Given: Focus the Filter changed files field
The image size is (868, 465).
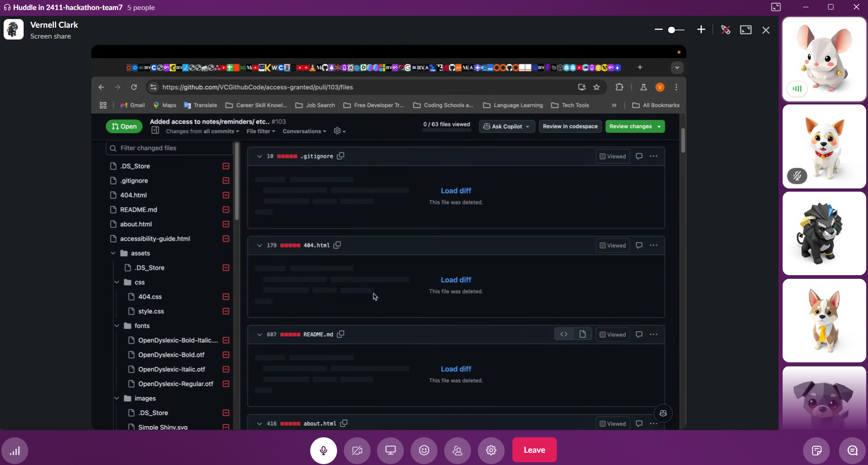Looking at the screenshot, I should coord(169,148).
